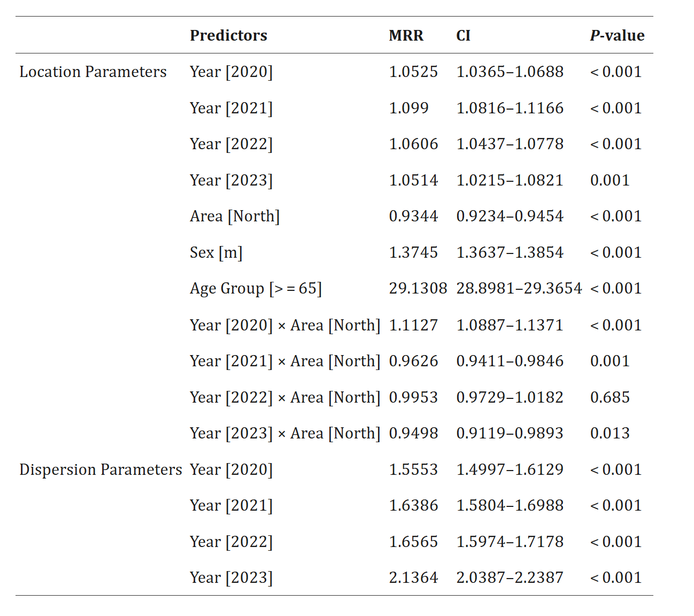The width and height of the screenshot is (694, 616).
Task: Click the P-value column header
Action: pyautogui.click(x=617, y=35)
